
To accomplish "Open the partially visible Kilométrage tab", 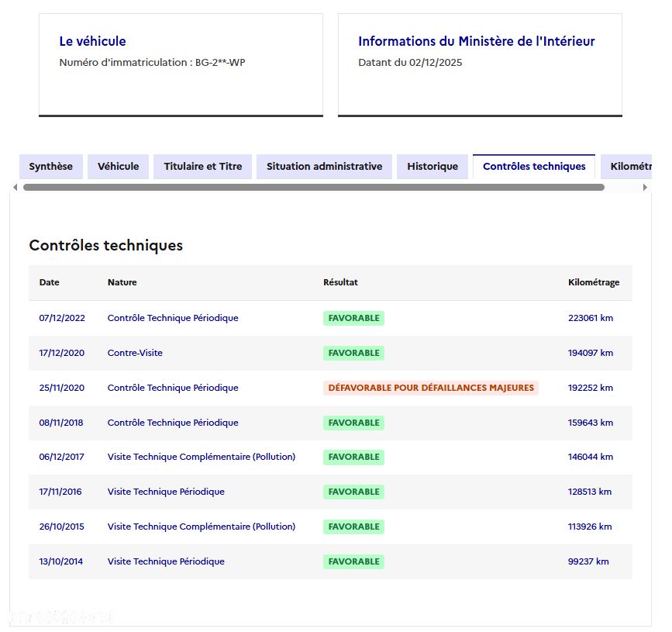I will click(626, 167).
